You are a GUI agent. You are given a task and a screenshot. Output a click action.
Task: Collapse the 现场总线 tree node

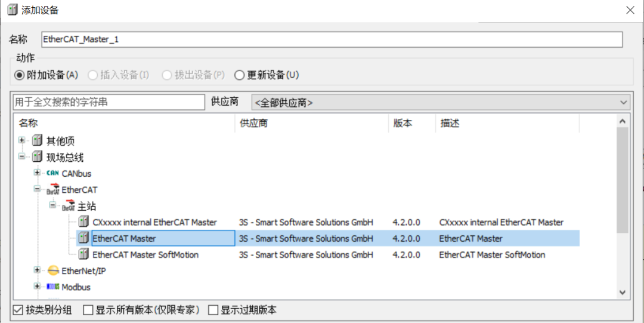pos(21,156)
